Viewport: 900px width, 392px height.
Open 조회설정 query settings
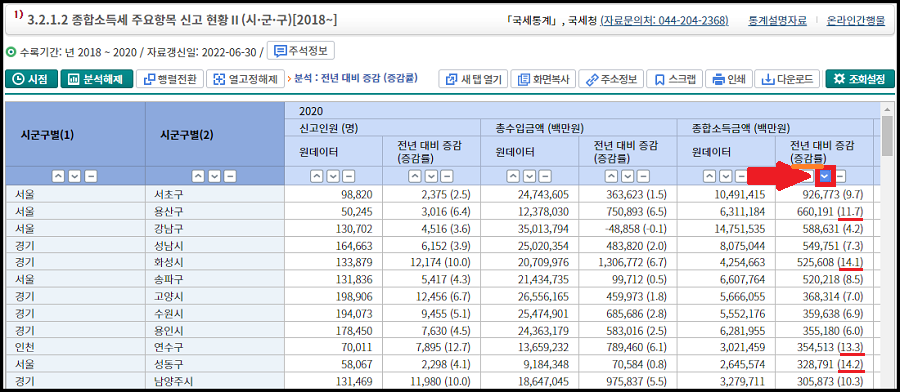click(860, 79)
